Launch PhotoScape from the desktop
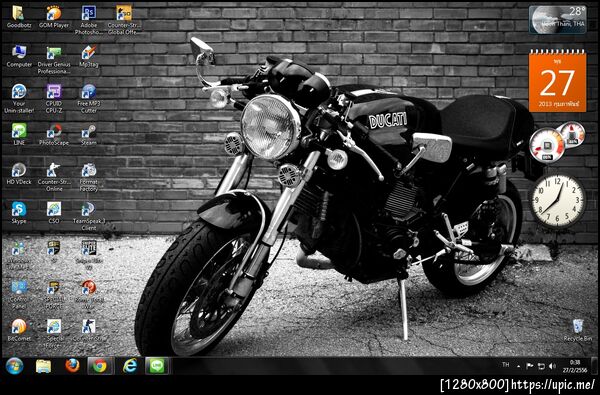Image resolution: width=600 pixels, height=395 pixels. click(54, 134)
